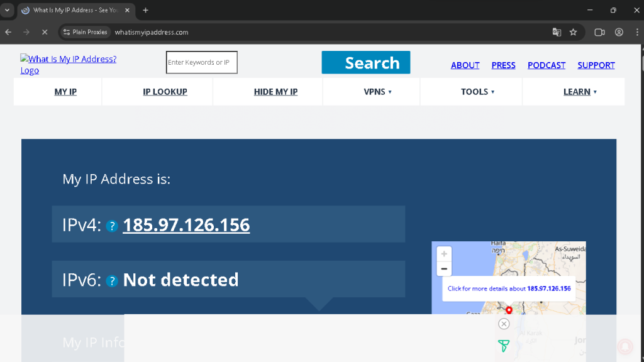Open the ABOUT link

465,65
